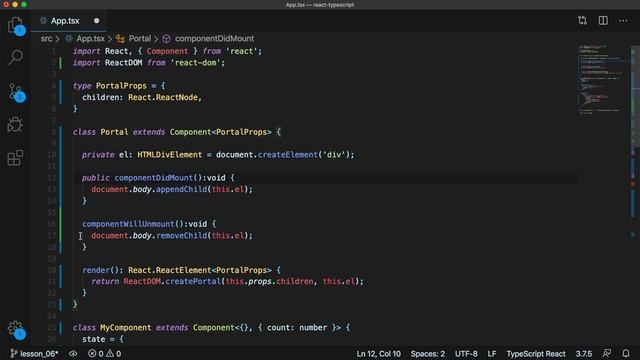Click the feedback icon in status bar
640x360 pixels.
pyautogui.click(x=607, y=353)
